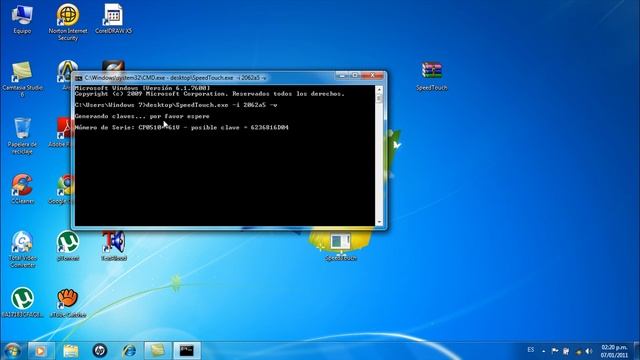
Task: Close the CMD.exe window
Action: [372, 76]
